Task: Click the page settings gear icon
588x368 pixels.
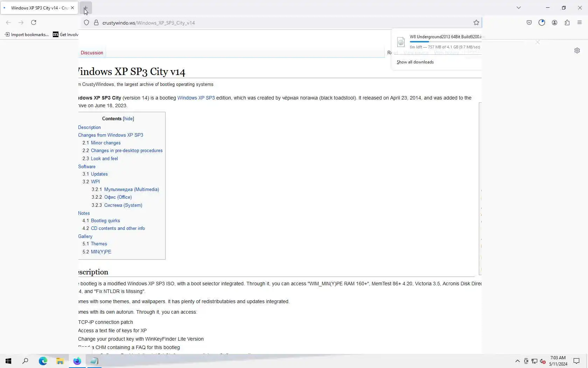Action: [x=577, y=50]
